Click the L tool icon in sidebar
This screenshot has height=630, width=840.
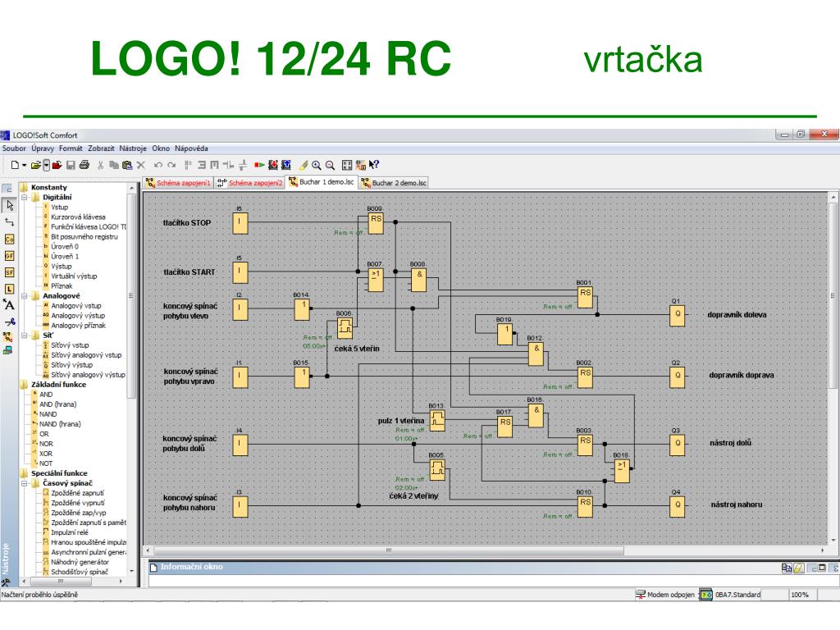[9, 289]
